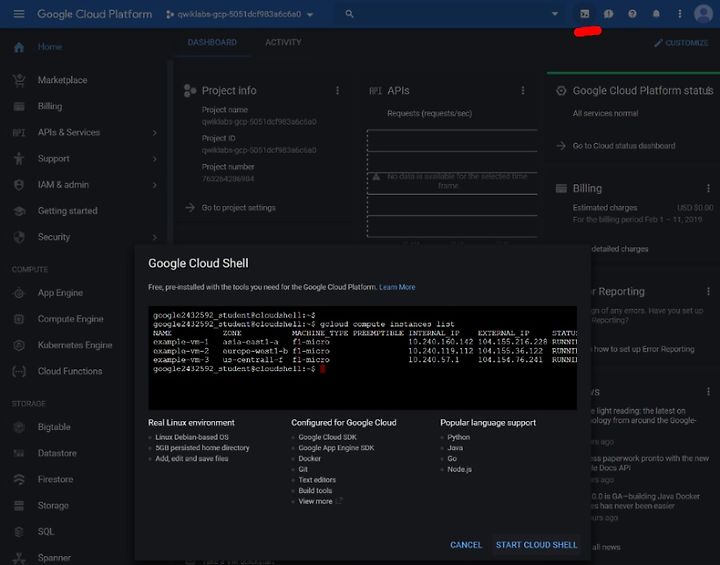Open Kubernetes Engine in sidebar
This screenshot has width=720, height=565.
75,345
